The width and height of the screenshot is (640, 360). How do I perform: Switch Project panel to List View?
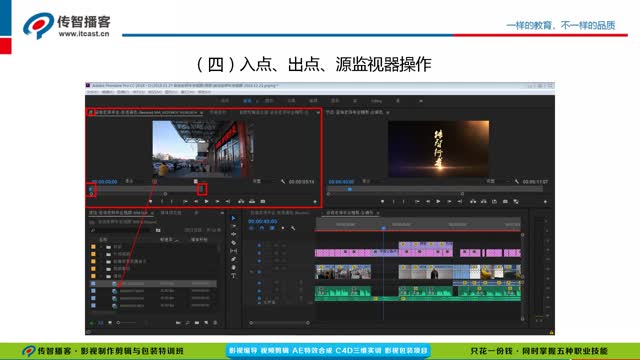coord(100,323)
